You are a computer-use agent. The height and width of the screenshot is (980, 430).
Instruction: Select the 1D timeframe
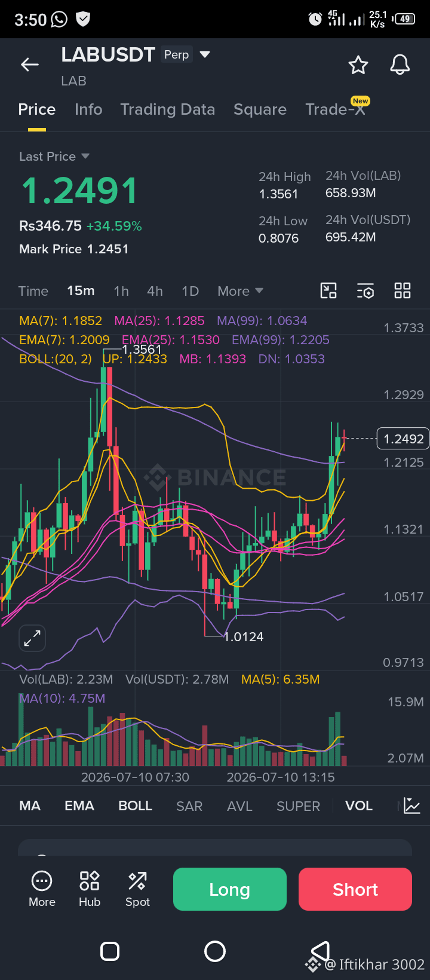tap(190, 291)
